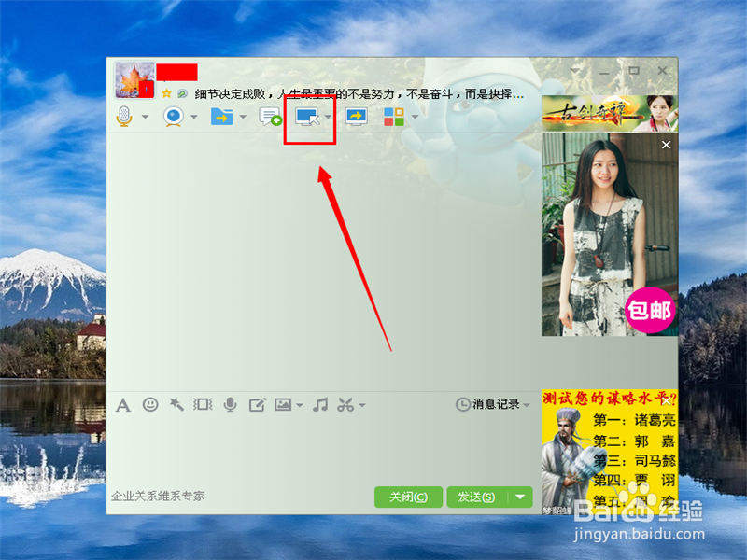The height and width of the screenshot is (560, 747).
Task: Send a file via the folder transfer icon
Action: tap(220, 116)
